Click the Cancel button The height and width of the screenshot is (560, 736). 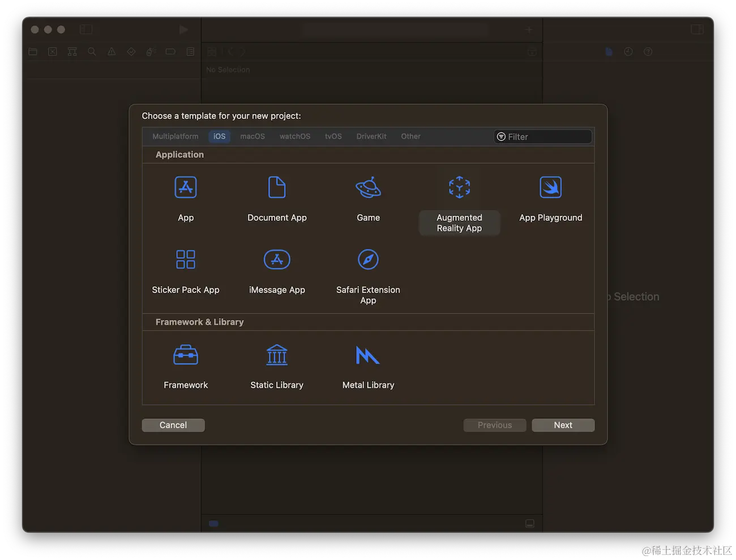173,425
